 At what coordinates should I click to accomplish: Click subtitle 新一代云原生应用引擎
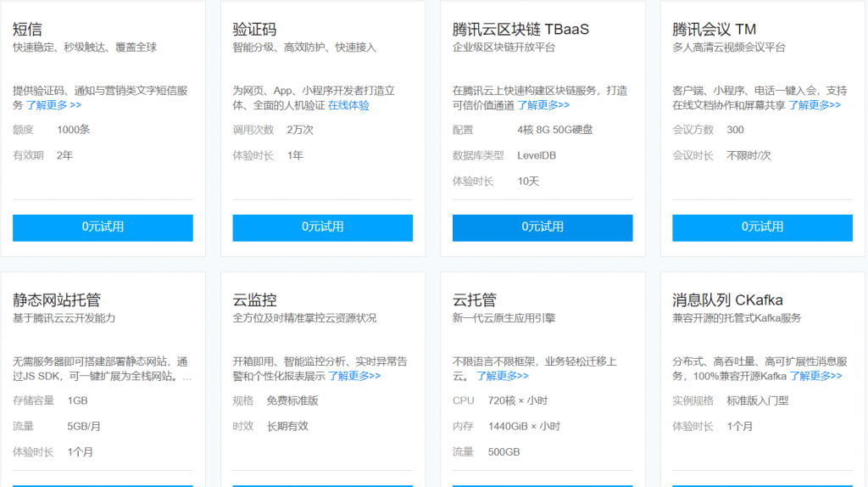504,318
